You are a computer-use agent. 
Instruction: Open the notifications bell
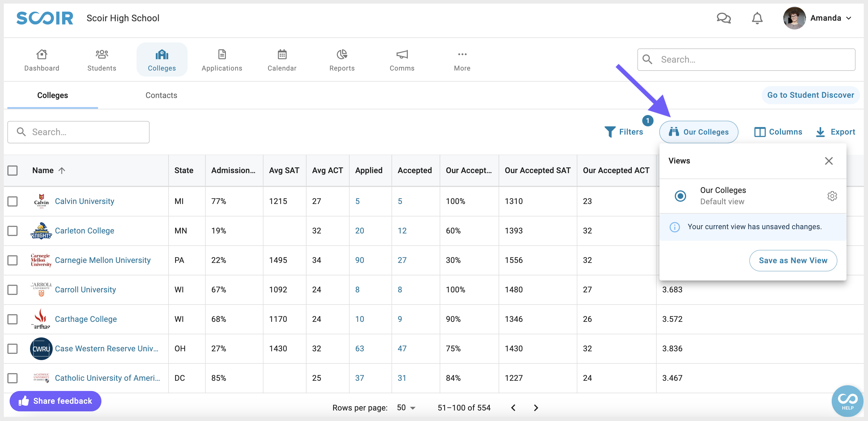point(757,18)
